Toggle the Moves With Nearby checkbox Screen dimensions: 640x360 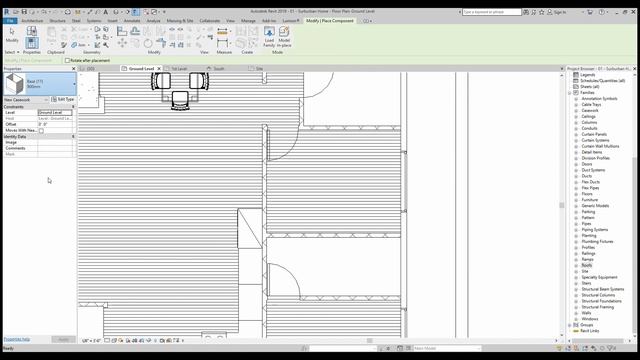click(41, 131)
